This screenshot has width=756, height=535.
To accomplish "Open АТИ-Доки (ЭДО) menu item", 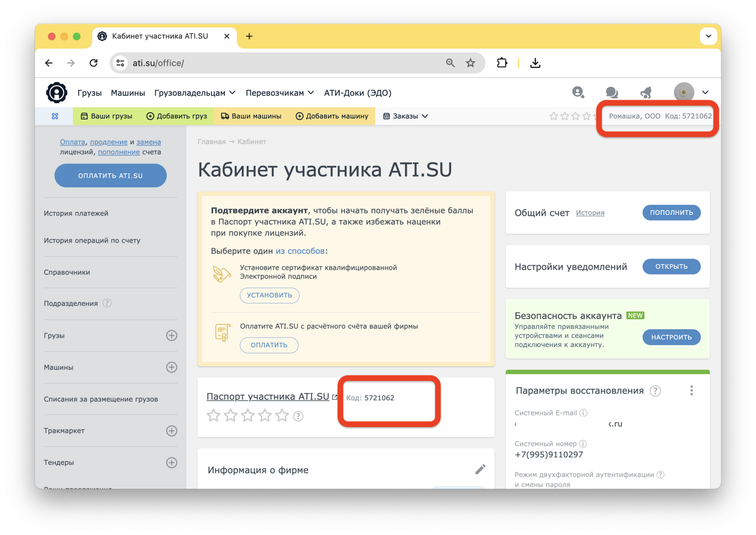I will (357, 93).
